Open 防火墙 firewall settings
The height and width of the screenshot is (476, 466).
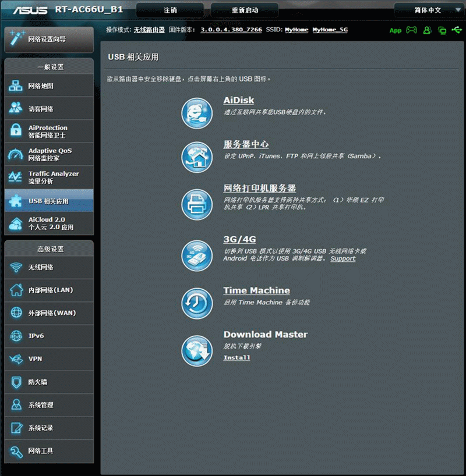[49, 382]
